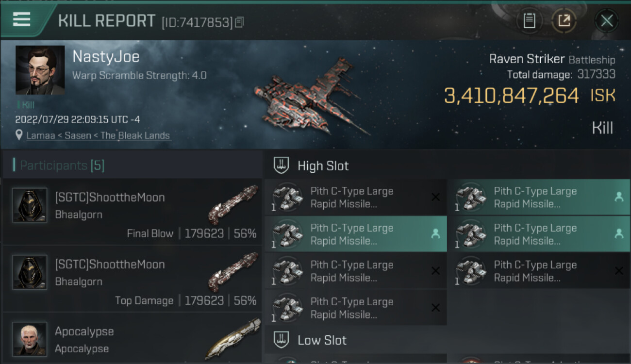Click the location pin icon
The height and width of the screenshot is (364, 631).
pos(19,135)
